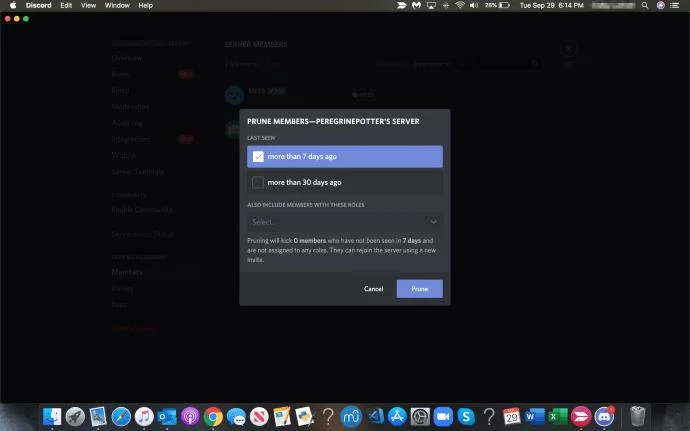Open Skype from the Dock
690x431 pixels.
pos(466,416)
